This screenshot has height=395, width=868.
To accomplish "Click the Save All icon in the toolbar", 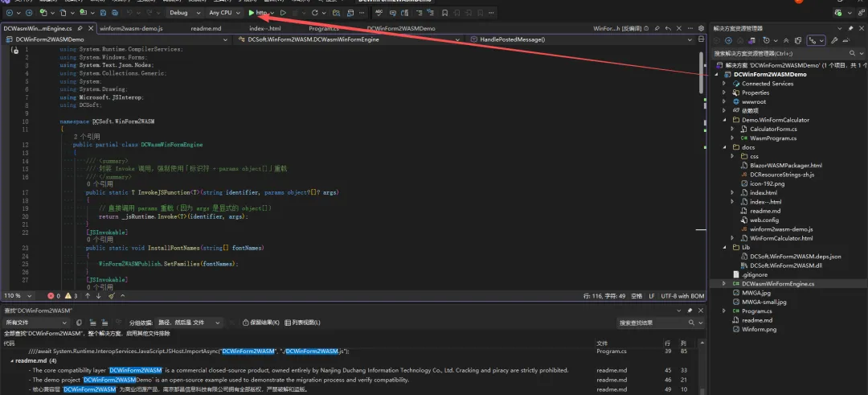I will point(115,12).
